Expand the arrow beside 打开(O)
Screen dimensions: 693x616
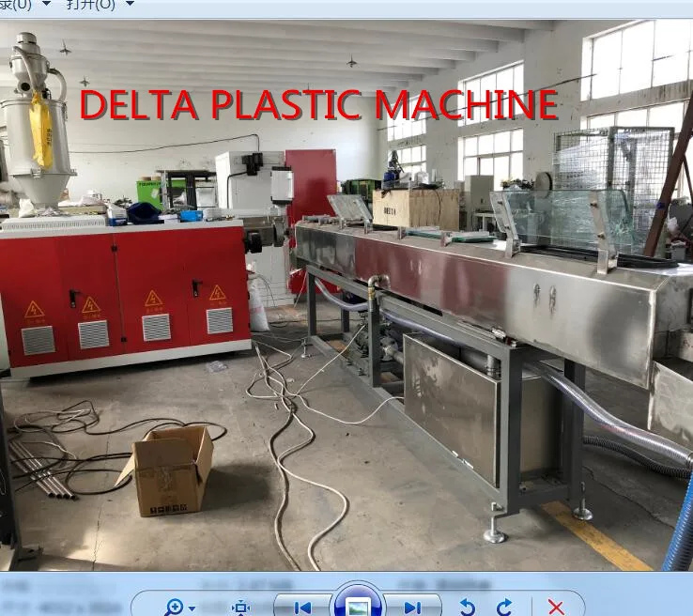pyautogui.click(x=130, y=4)
